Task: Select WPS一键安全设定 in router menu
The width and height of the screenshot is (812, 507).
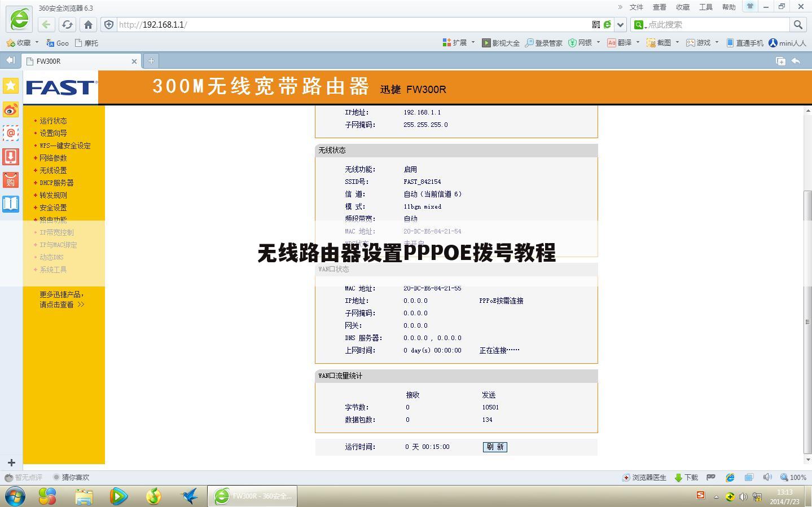Action: point(65,146)
